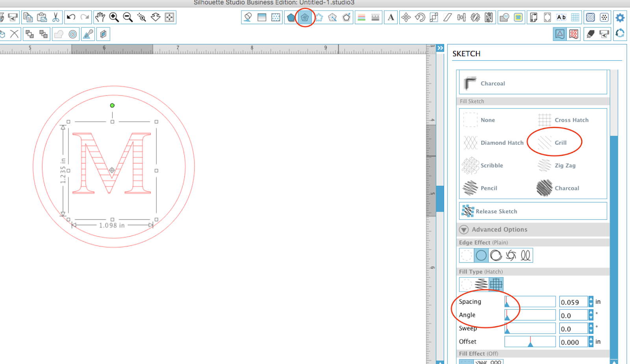The height and width of the screenshot is (364, 630).
Task: Select the no edge effect option
Action: [467, 255]
